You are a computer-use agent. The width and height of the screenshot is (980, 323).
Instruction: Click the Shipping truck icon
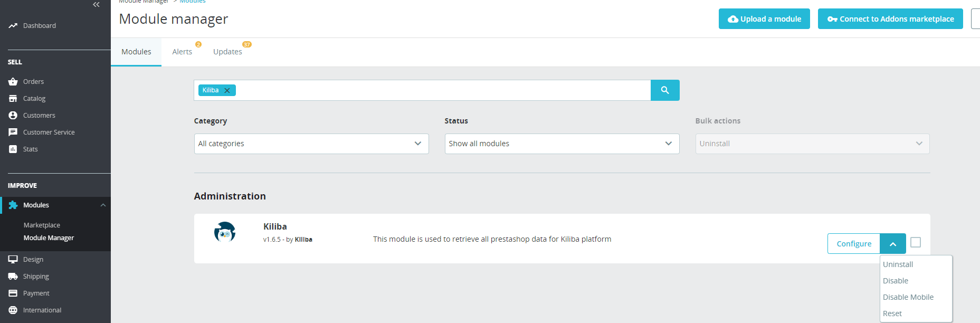13,276
